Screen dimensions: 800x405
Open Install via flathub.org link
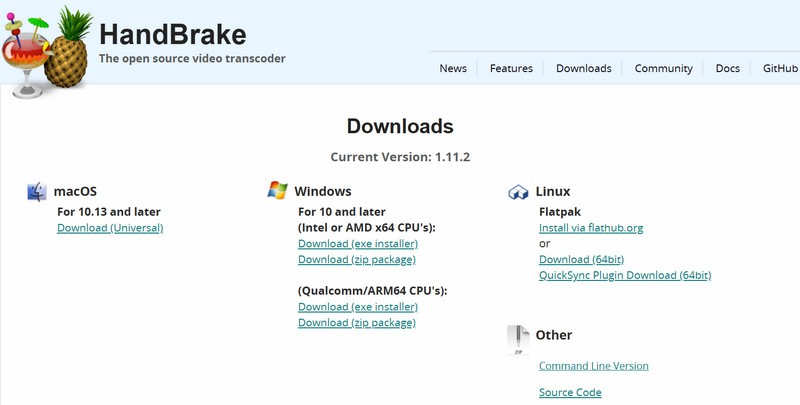pyautogui.click(x=591, y=228)
